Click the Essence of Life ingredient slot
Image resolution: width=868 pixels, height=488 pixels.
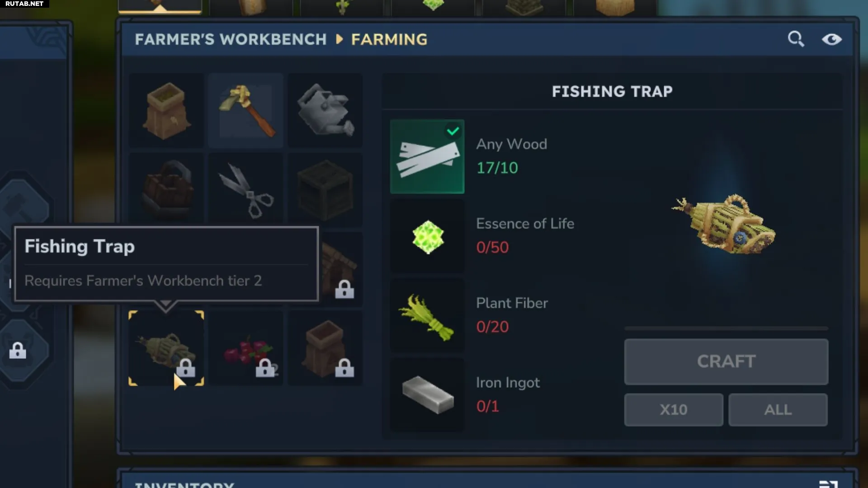427,236
